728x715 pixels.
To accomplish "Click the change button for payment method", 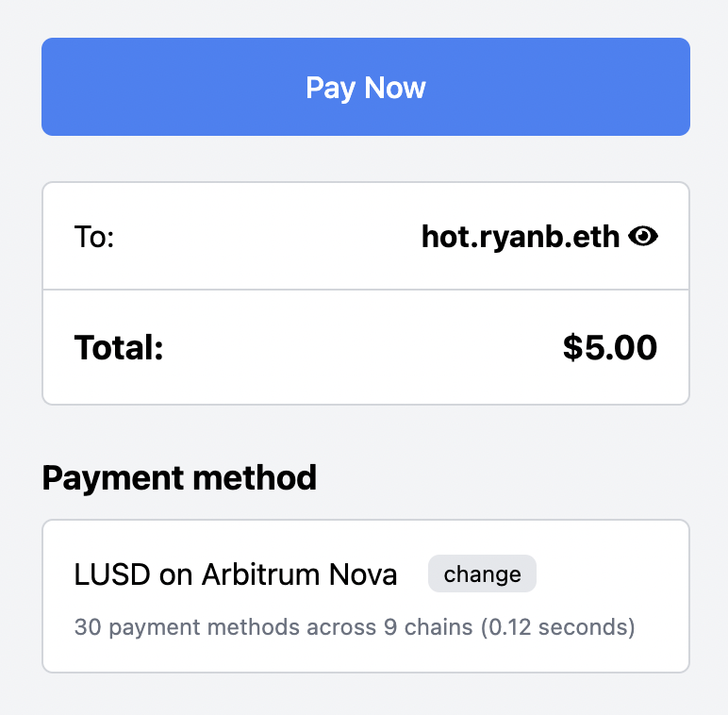I will tap(482, 574).
